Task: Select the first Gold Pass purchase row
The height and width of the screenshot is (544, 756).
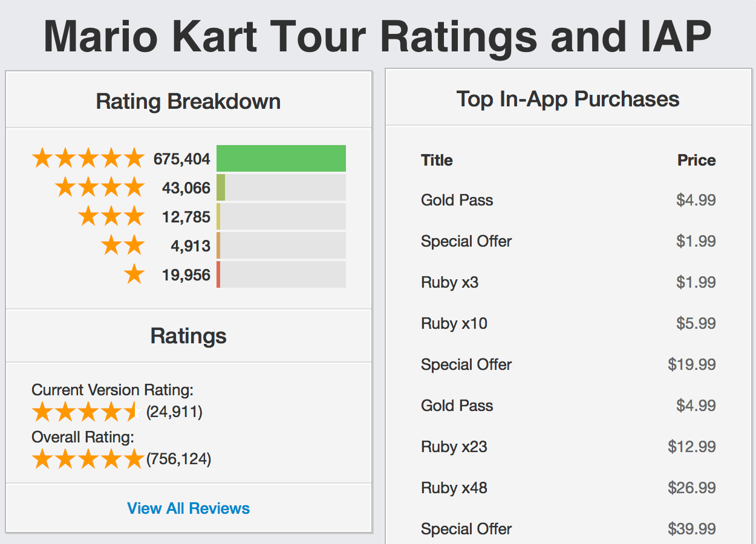Action: (x=569, y=200)
